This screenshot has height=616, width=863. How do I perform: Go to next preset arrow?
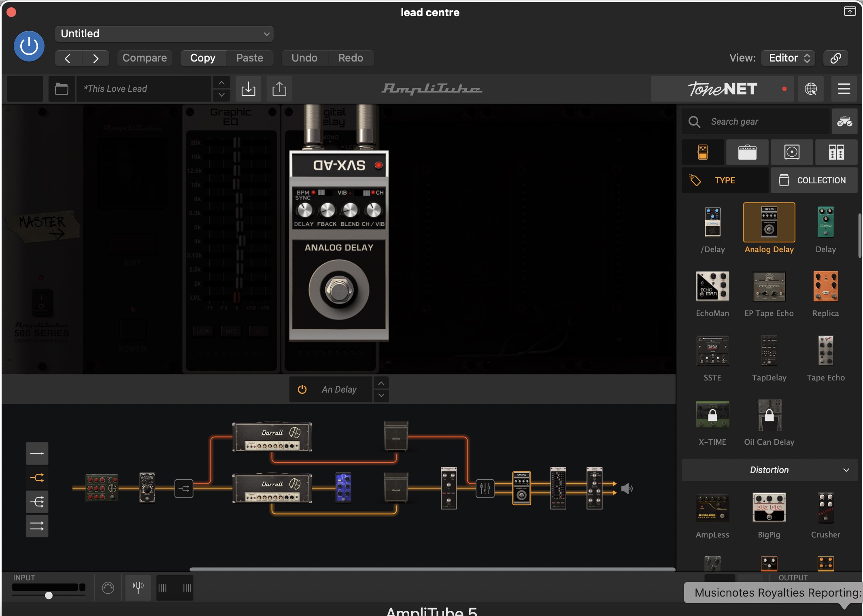pos(96,58)
